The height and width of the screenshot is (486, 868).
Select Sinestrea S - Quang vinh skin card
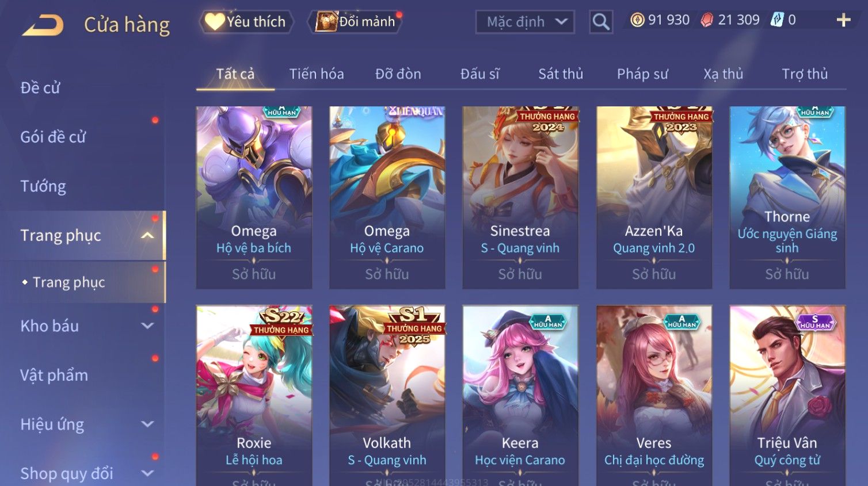[520, 197]
